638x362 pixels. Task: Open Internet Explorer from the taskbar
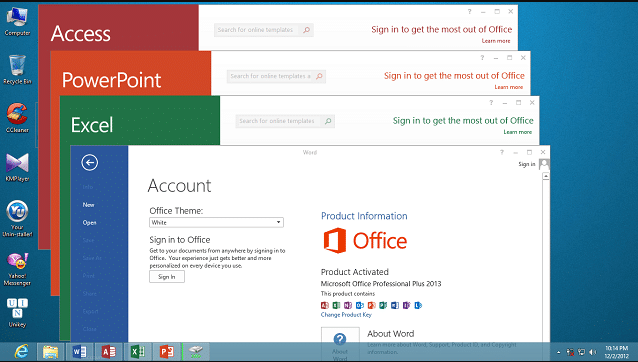21,351
